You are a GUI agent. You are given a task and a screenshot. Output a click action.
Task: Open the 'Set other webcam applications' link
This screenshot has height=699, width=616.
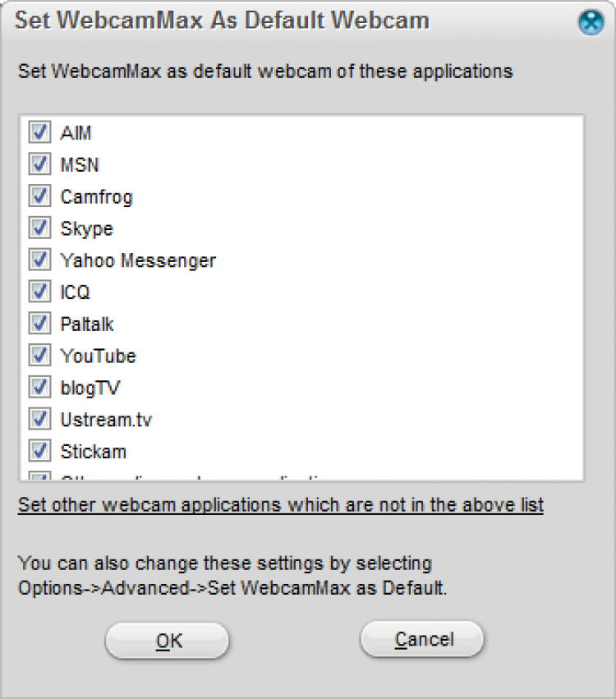click(x=281, y=504)
